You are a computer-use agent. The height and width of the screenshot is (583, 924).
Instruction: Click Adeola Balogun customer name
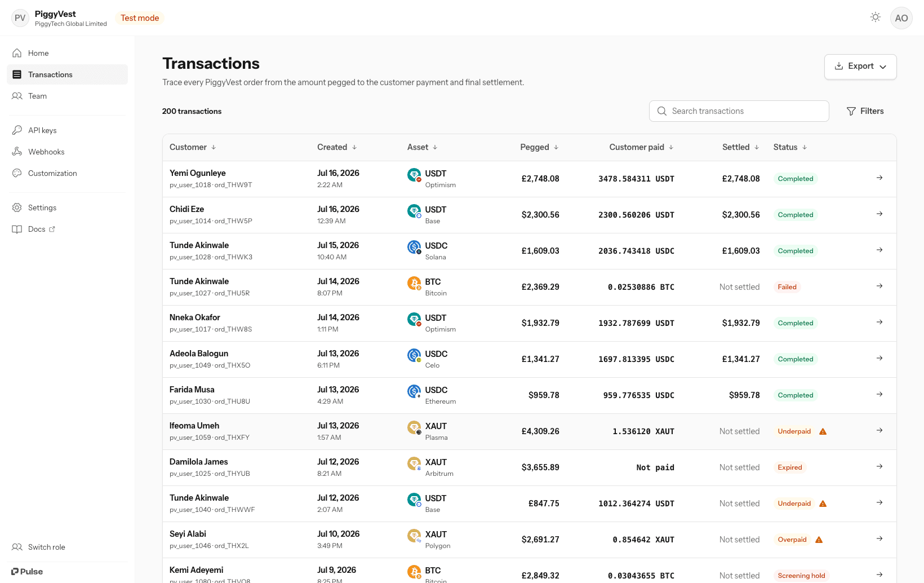[x=199, y=354]
